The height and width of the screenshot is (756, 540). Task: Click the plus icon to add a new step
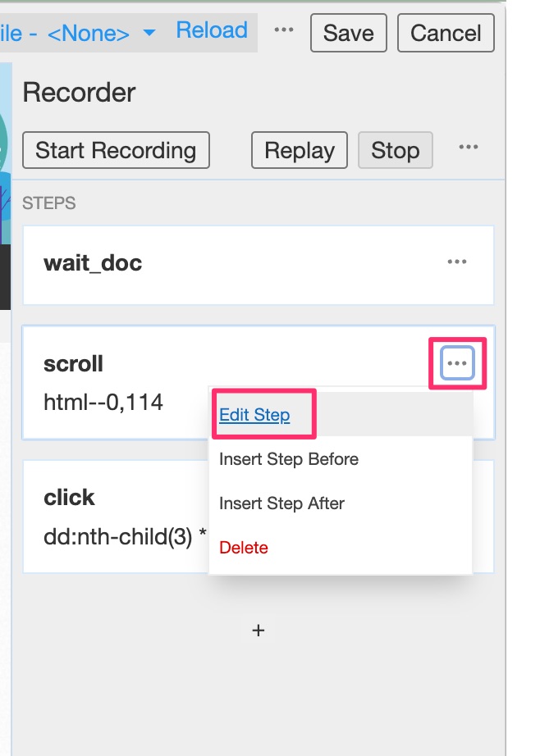259,631
